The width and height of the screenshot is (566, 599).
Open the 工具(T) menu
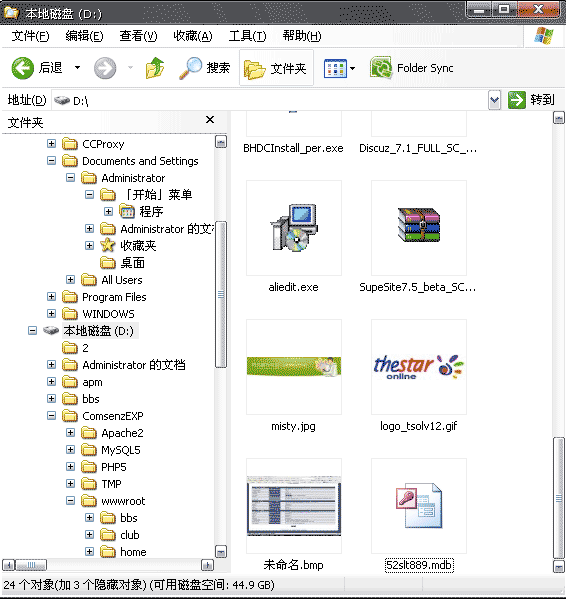pyautogui.click(x=247, y=36)
